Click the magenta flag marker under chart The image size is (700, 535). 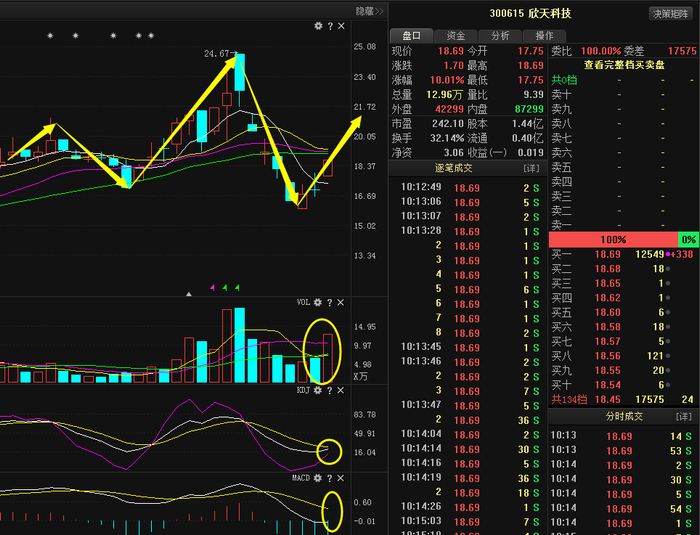coord(212,288)
